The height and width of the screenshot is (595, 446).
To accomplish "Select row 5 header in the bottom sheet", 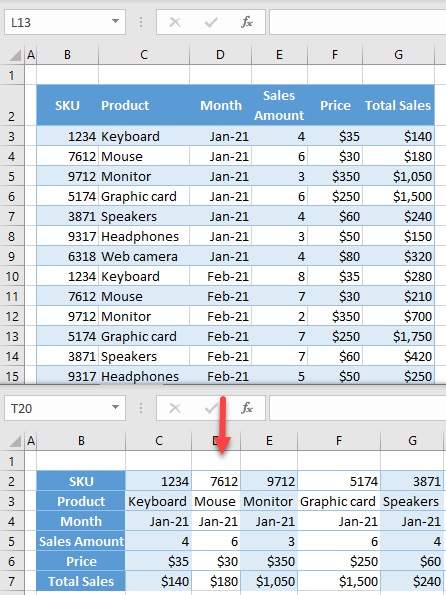I will [12, 541].
